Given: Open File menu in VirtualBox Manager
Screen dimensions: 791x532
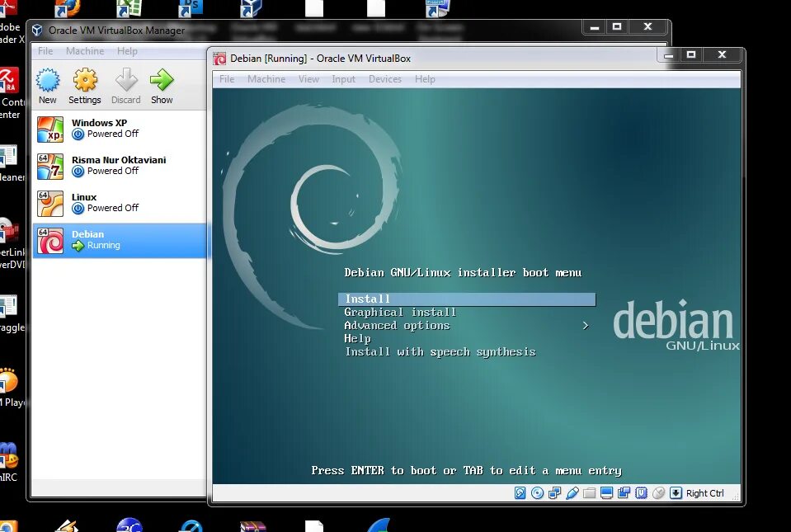Looking at the screenshot, I should point(45,51).
